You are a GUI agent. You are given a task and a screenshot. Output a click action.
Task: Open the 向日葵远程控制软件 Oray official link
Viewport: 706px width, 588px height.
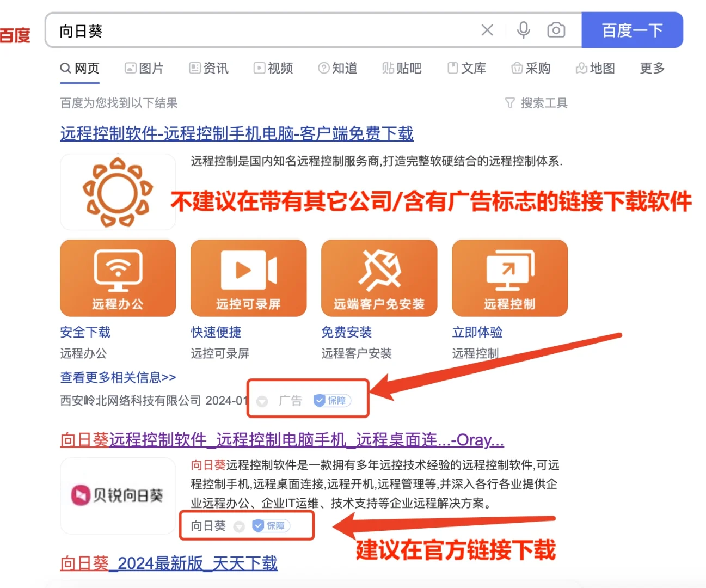coord(281,440)
